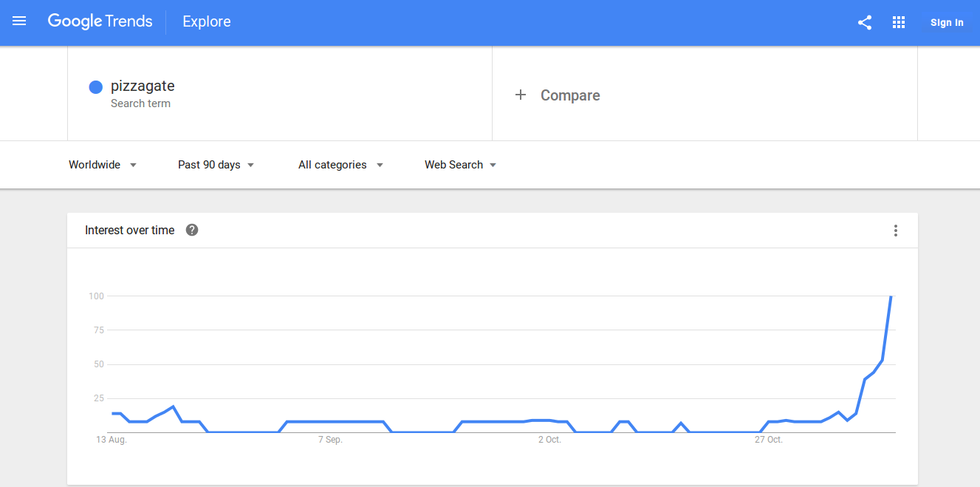This screenshot has height=487, width=980.
Task: Expand the All categories dropdown
Action: tap(340, 165)
